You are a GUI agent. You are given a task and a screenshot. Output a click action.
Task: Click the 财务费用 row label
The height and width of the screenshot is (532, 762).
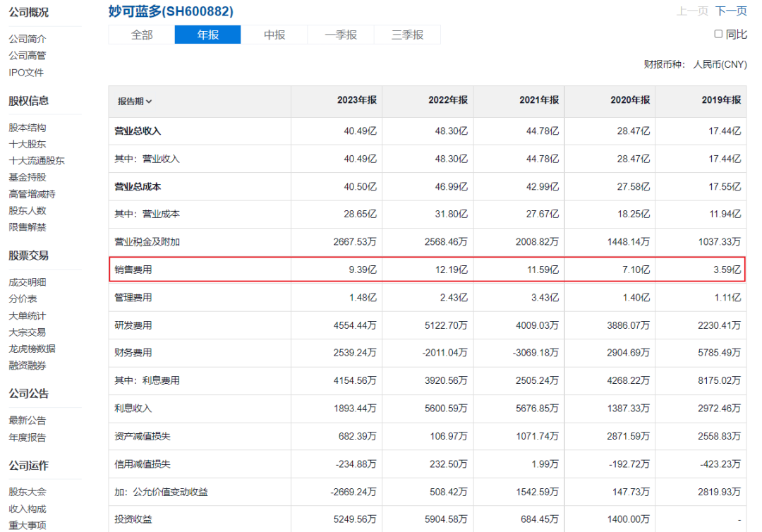133,353
